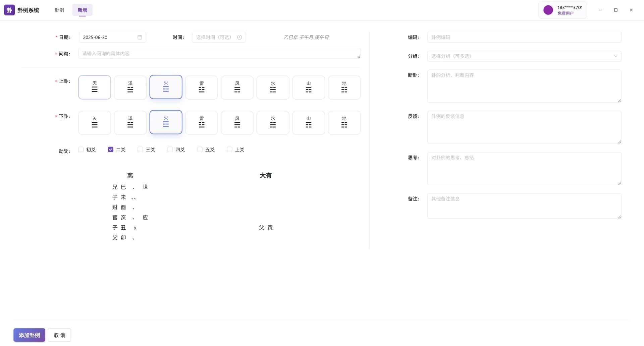Image resolution: width=644 pixels, height=346 pixels.
Task: Grab the resize handle of 断卦 textarea
Action: point(619,101)
